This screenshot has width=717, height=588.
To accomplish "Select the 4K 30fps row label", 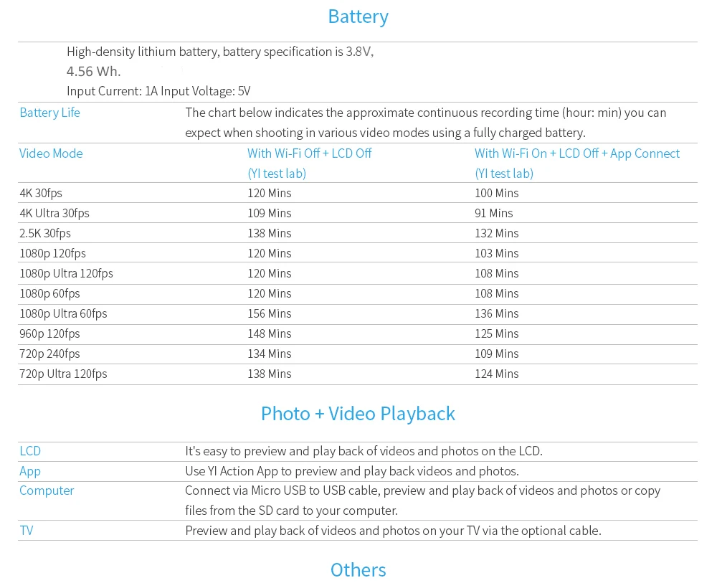I will [41, 193].
